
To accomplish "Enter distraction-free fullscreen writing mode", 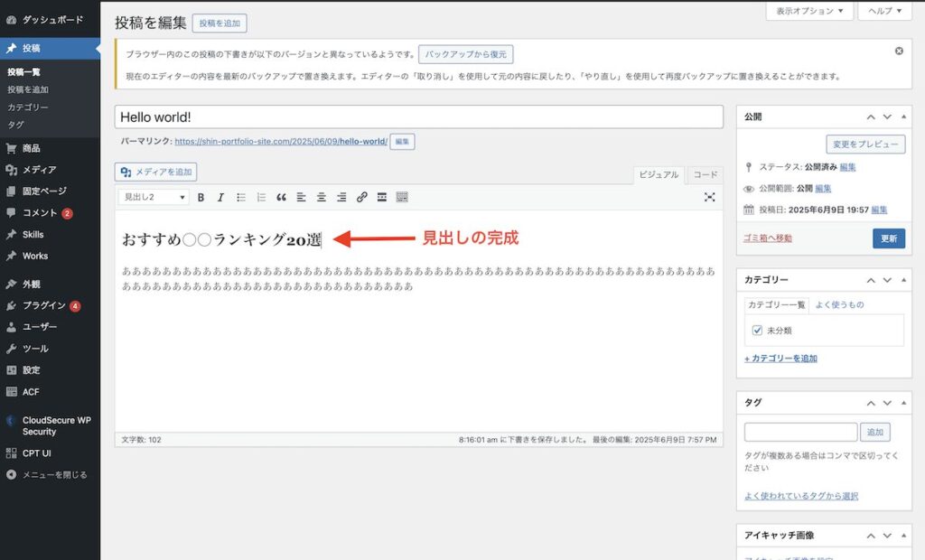I will tap(710, 197).
